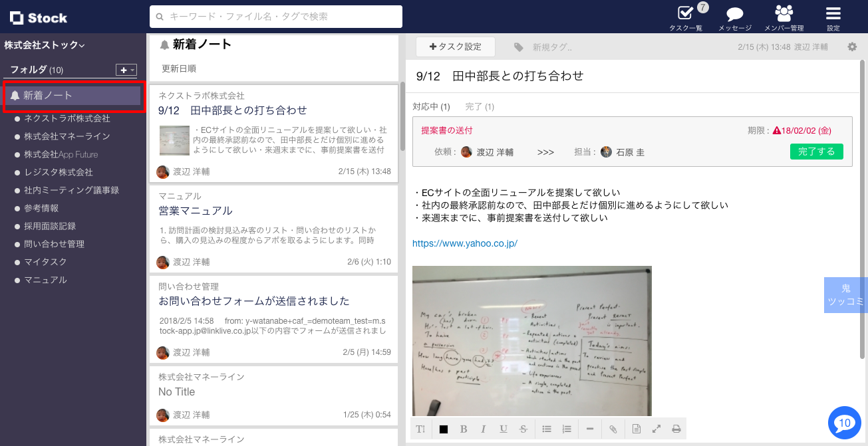This screenshot has height=446, width=868.
Task: Open the yahoo.co.jp link
Action: 464,243
